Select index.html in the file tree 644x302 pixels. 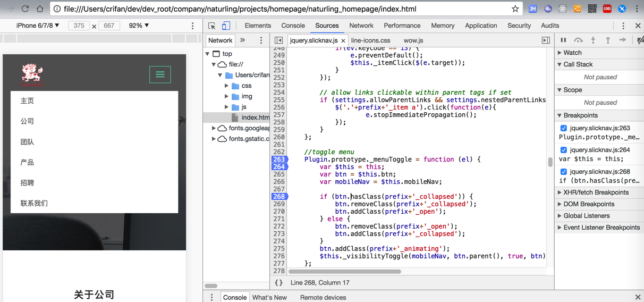click(236, 118)
